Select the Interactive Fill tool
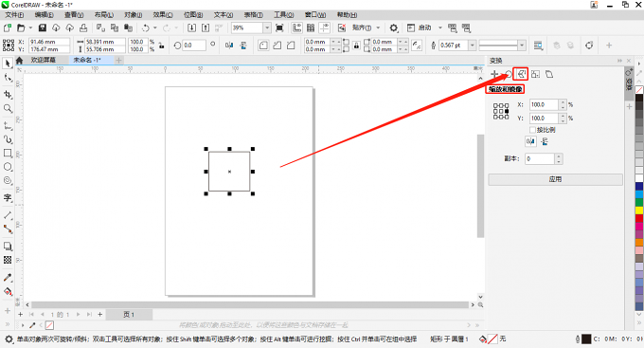Screen dimensions: 644x348 [8, 291]
